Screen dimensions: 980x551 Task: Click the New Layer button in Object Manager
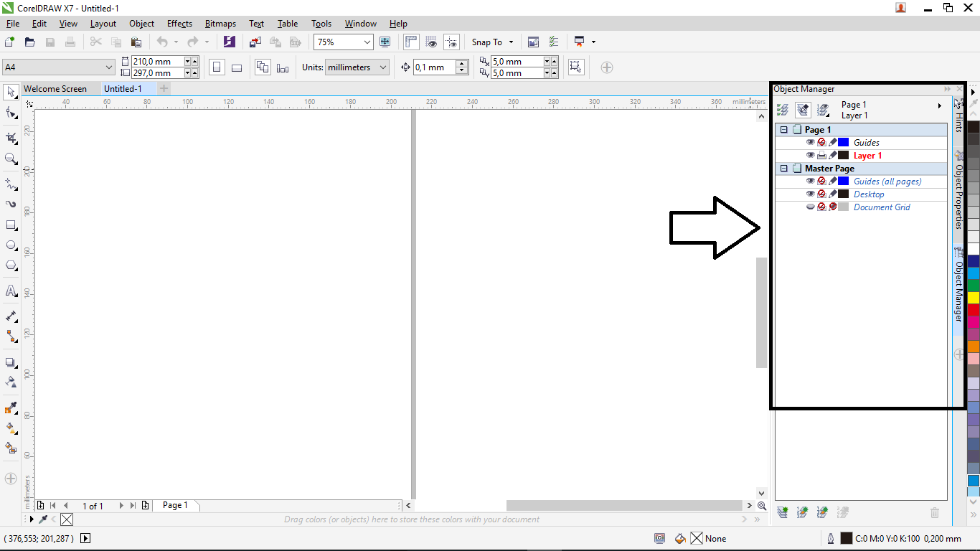[x=782, y=512]
